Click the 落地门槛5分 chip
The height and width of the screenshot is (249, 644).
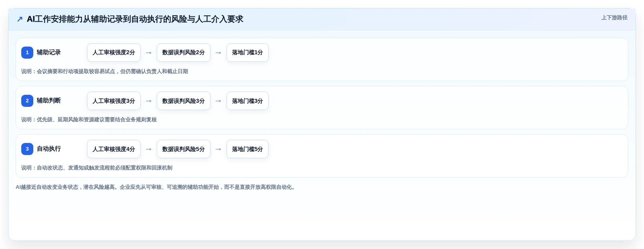[x=247, y=149]
